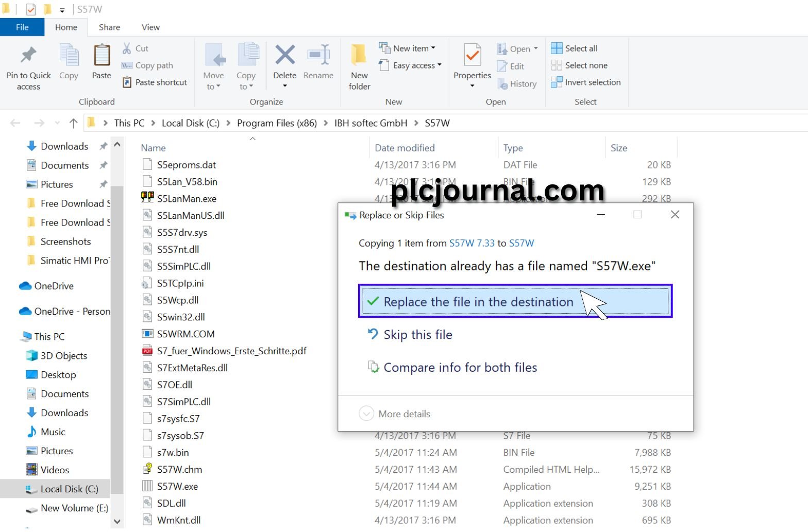Choose Compare info for both files

click(452, 367)
